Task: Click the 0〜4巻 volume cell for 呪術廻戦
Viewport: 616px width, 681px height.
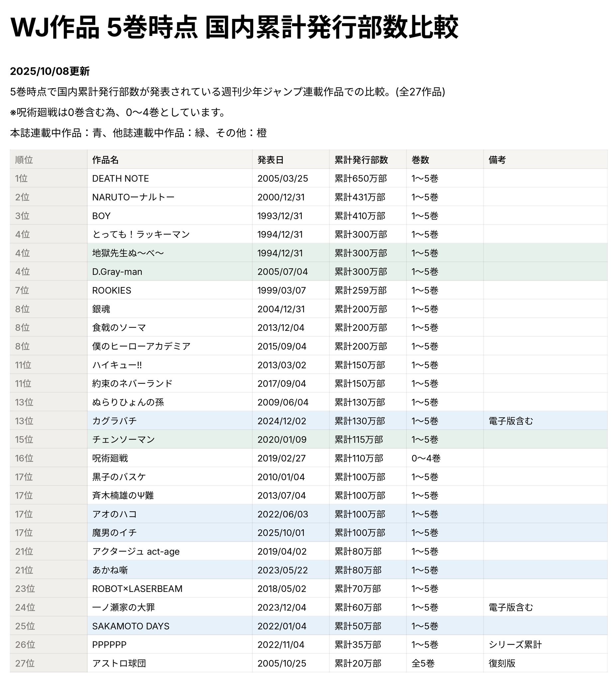Action: tap(426, 458)
